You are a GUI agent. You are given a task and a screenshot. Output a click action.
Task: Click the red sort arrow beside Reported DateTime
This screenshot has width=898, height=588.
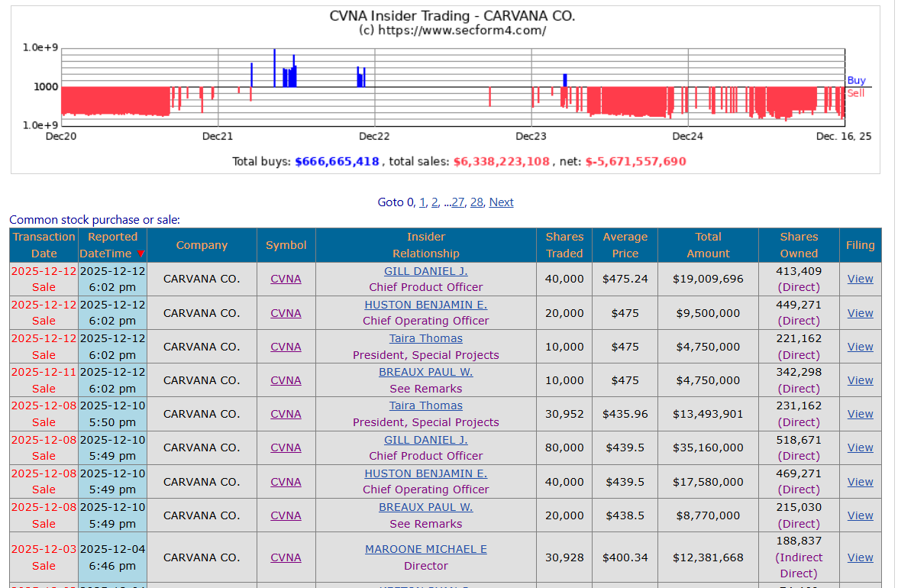coord(141,254)
